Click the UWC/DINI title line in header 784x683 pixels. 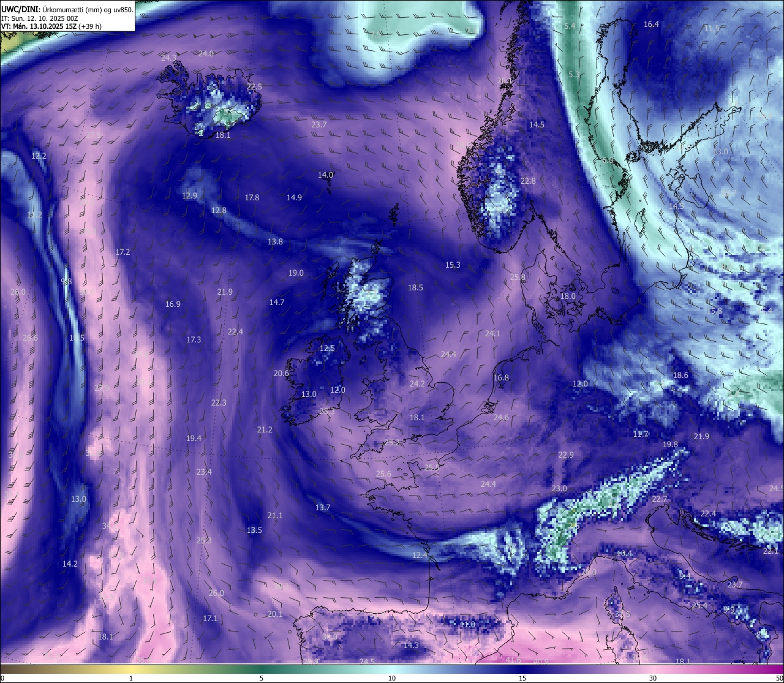coord(67,9)
